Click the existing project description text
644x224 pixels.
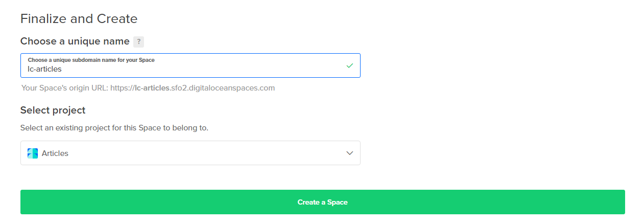pyautogui.click(x=114, y=128)
